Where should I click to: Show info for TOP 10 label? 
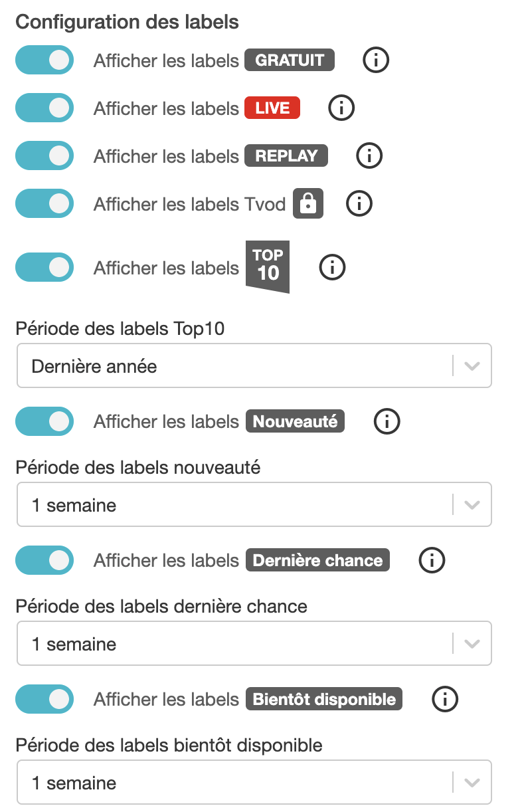point(333,268)
